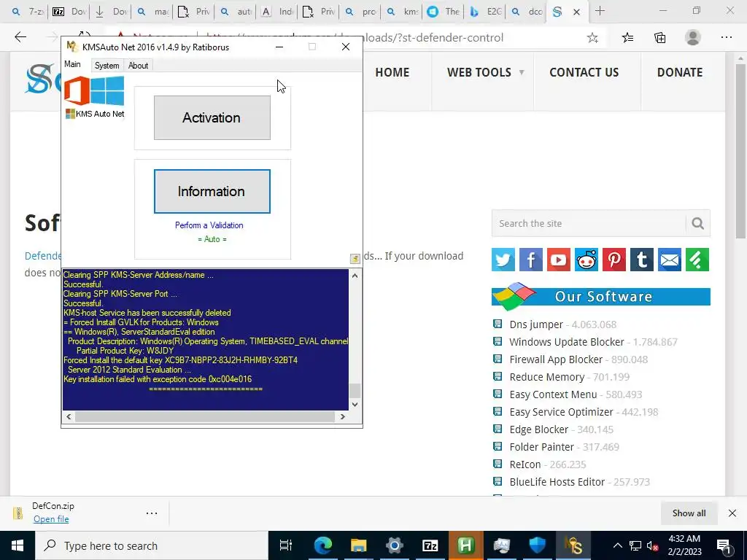Open the Edge Blocker link
Screen dimensions: 747x560
tap(539, 429)
